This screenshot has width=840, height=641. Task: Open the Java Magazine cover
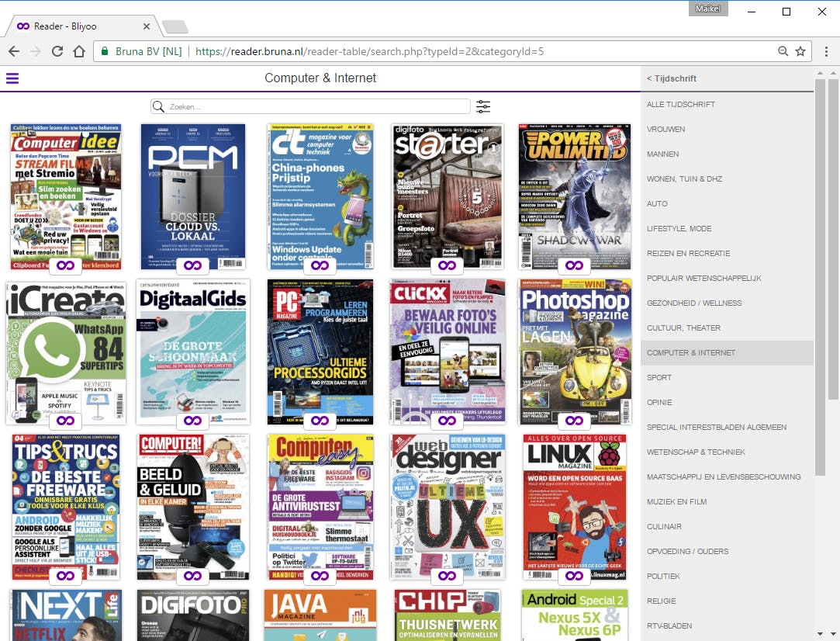[x=320, y=615]
